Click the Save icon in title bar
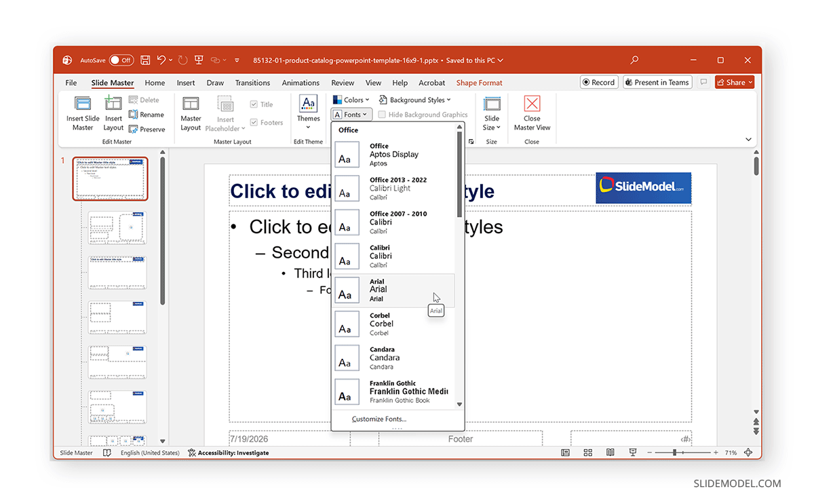This screenshot has height=504, width=814. pyautogui.click(x=145, y=60)
